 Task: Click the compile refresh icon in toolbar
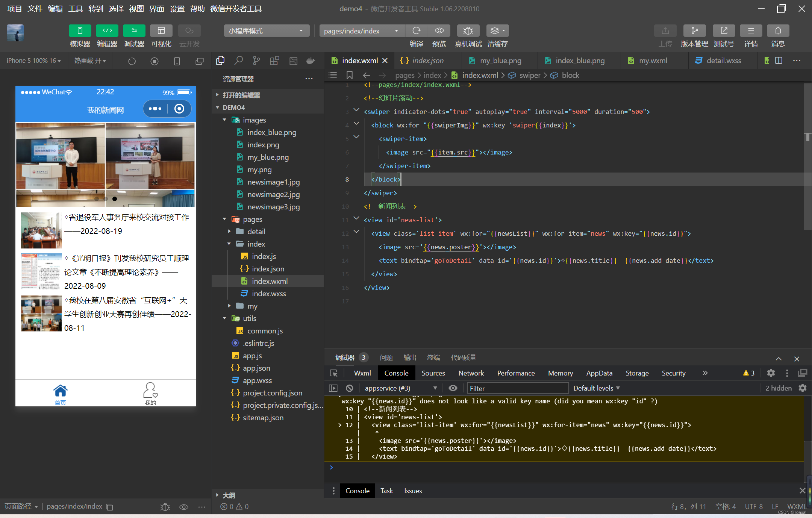tap(416, 31)
